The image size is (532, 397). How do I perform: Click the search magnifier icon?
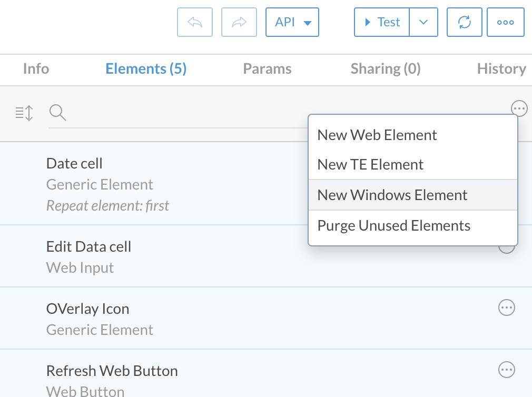coord(58,113)
